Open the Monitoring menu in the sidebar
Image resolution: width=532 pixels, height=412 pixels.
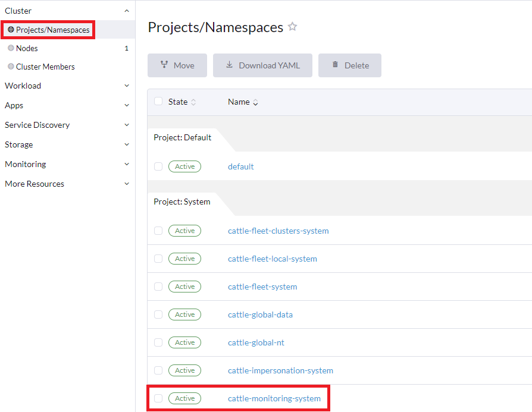point(126,164)
